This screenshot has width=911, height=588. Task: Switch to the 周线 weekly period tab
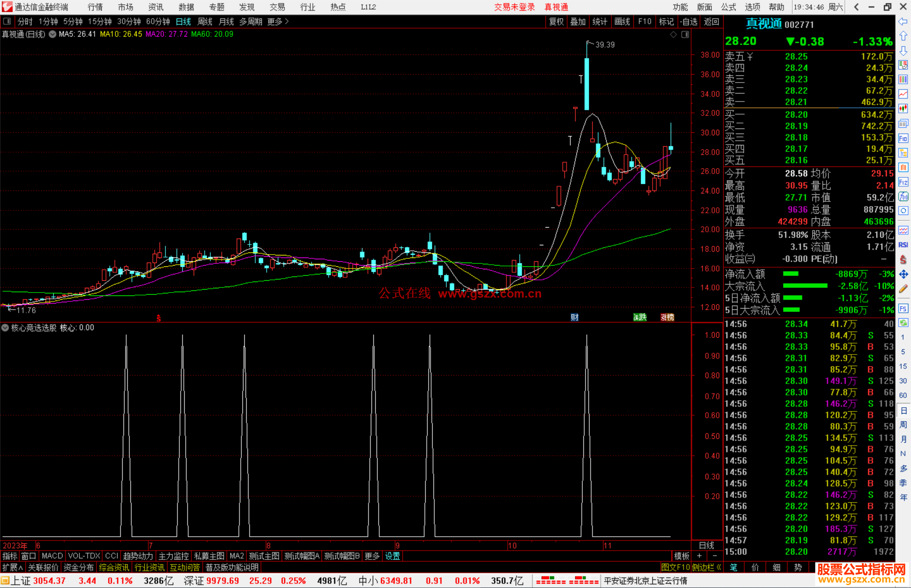205,21
